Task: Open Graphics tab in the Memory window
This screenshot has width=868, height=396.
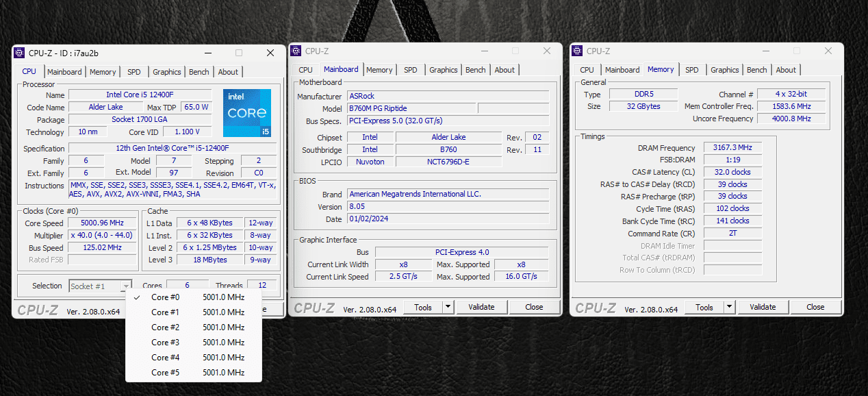Action: click(725, 70)
